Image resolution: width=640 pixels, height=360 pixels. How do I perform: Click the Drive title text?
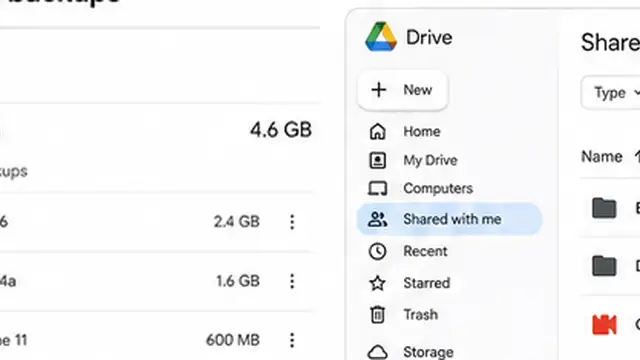coord(429,38)
